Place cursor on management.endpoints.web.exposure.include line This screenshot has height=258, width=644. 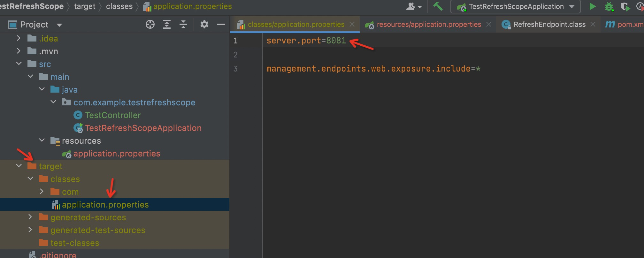click(x=373, y=69)
